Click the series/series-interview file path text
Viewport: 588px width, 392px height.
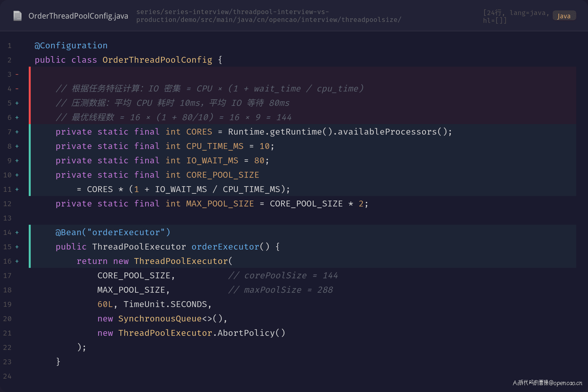click(269, 16)
